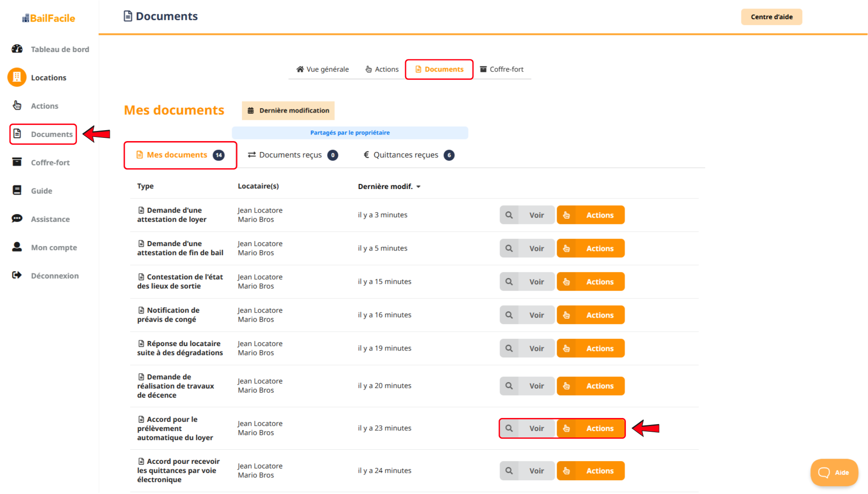This screenshot has height=494, width=868.
Task: Open the Dernière modification filter
Action: (288, 111)
